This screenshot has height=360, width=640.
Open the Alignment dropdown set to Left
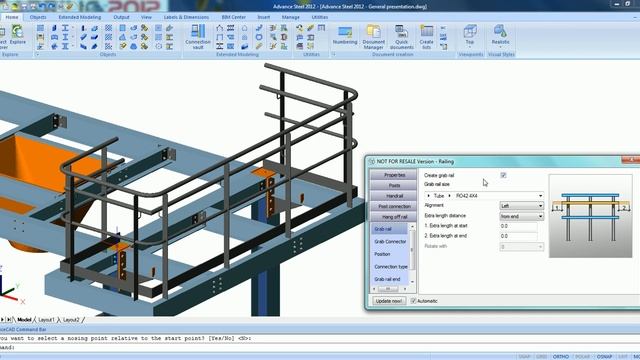(522, 206)
